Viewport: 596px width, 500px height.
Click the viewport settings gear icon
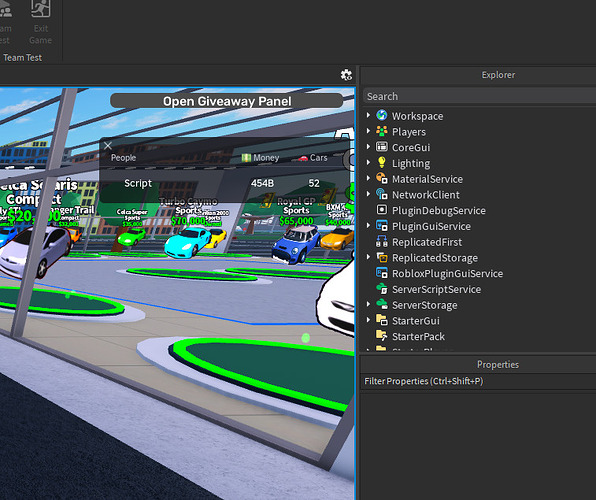(346, 75)
